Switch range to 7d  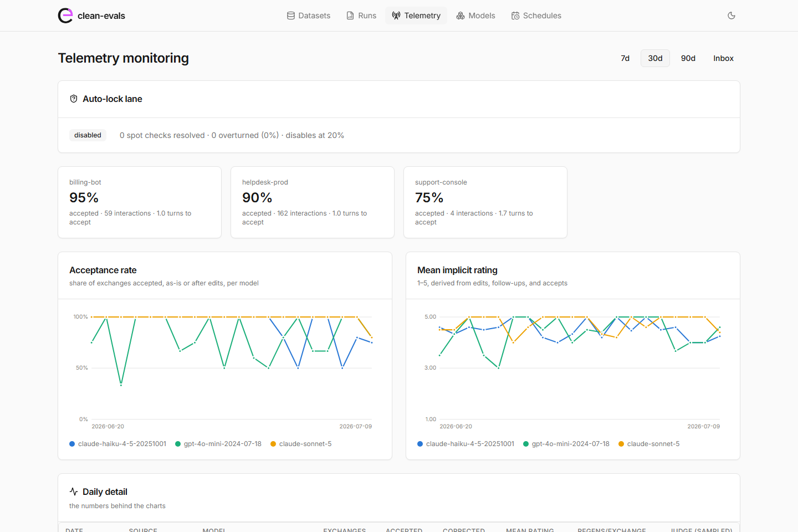tap(625, 58)
